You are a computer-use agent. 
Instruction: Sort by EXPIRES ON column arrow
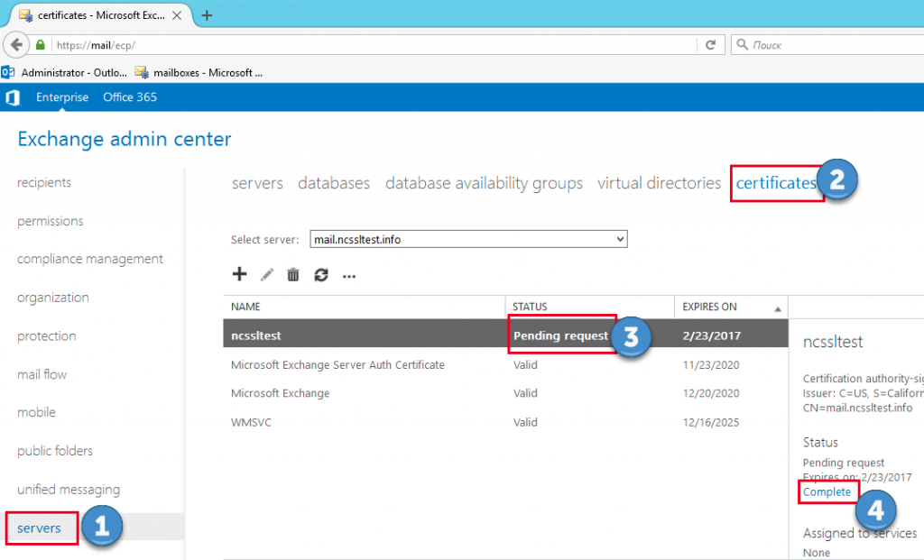[x=777, y=308]
